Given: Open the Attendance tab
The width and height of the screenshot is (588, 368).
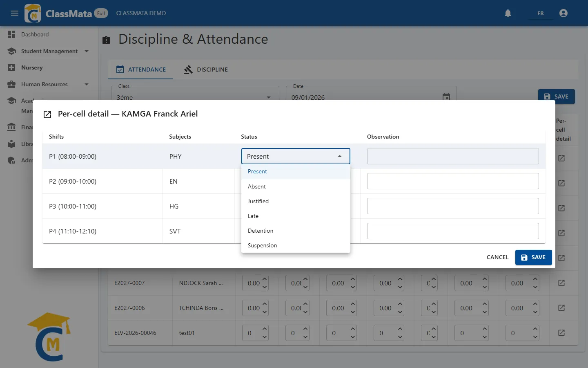Looking at the screenshot, I should pos(140,70).
